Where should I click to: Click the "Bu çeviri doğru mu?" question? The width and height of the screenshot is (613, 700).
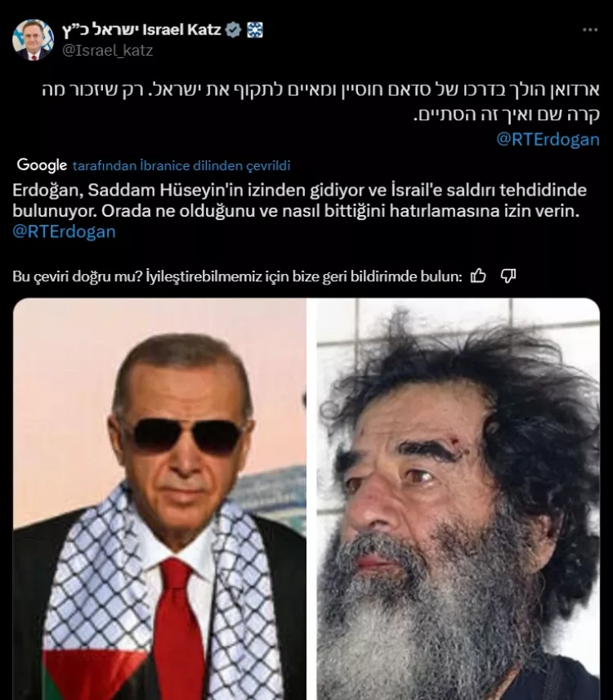(78, 276)
